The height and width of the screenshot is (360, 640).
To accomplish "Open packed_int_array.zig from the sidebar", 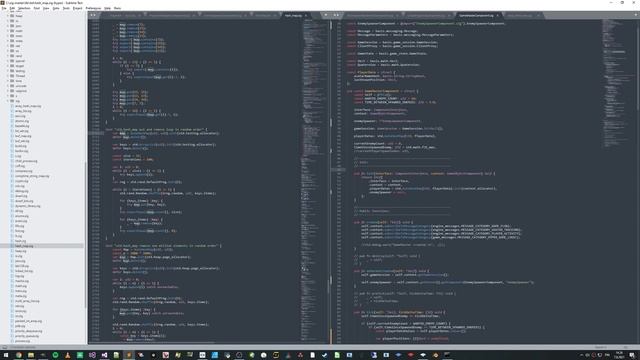I will [x=28, y=321].
